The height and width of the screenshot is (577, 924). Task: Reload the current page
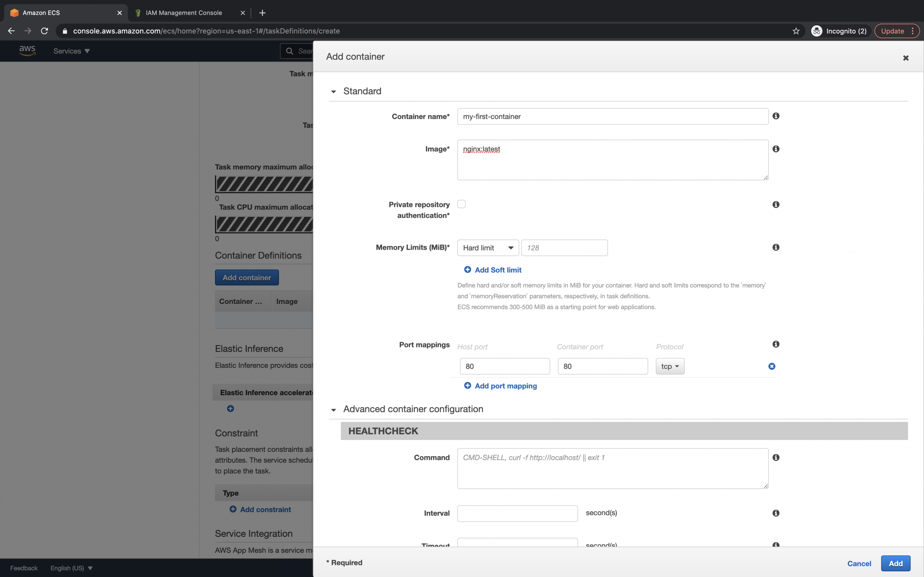pyautogui.click(x=45, y=31)
